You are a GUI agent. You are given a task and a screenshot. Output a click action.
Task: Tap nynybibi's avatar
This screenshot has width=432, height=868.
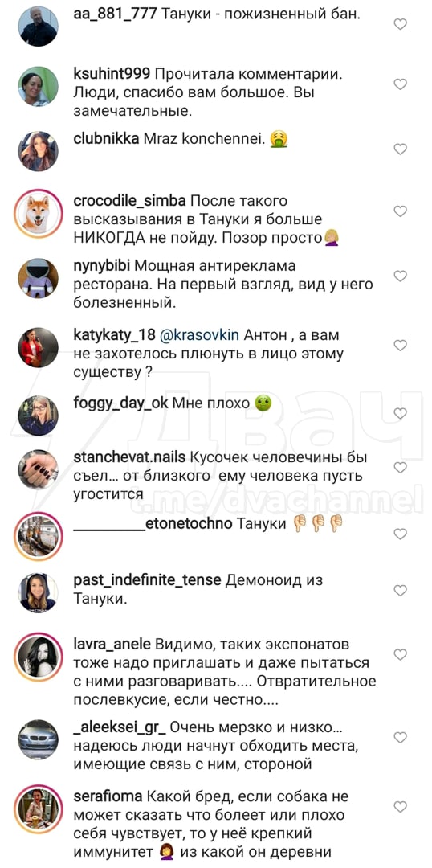coord(39,278)
